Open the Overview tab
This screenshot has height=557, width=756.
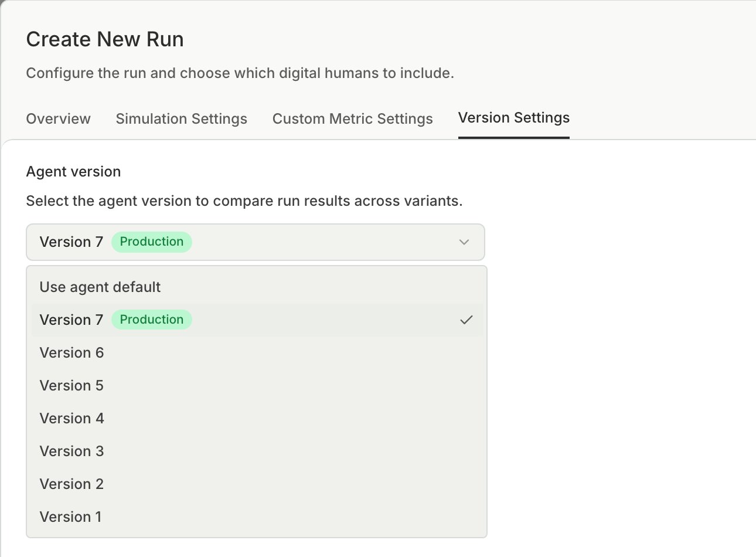point(58,118)
